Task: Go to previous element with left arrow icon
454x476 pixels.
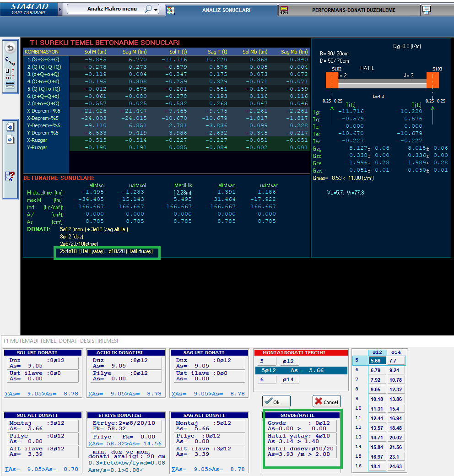Action: click(x=10, y=127)
